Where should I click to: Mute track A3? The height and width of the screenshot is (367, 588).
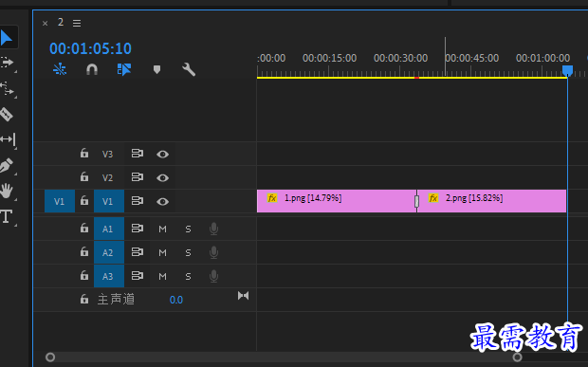point(162,276)
